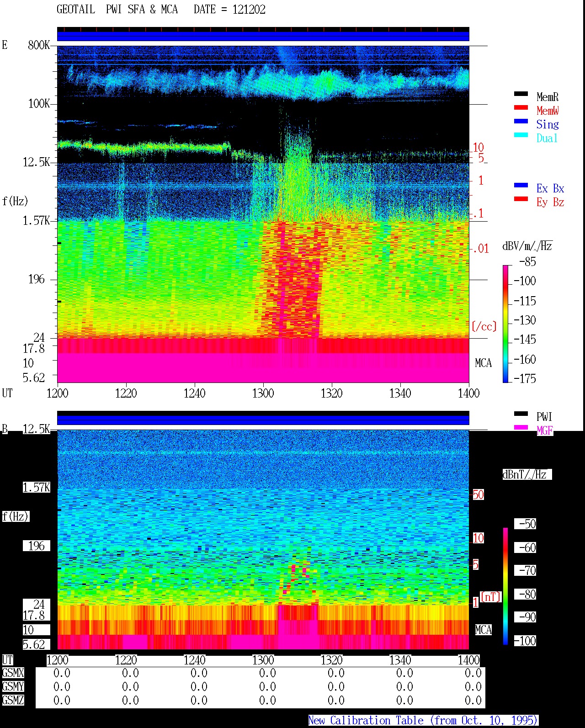Click the -100 value on B color scale
The height and width of the screenshot is (728, 585).
(x=525, y=641)
